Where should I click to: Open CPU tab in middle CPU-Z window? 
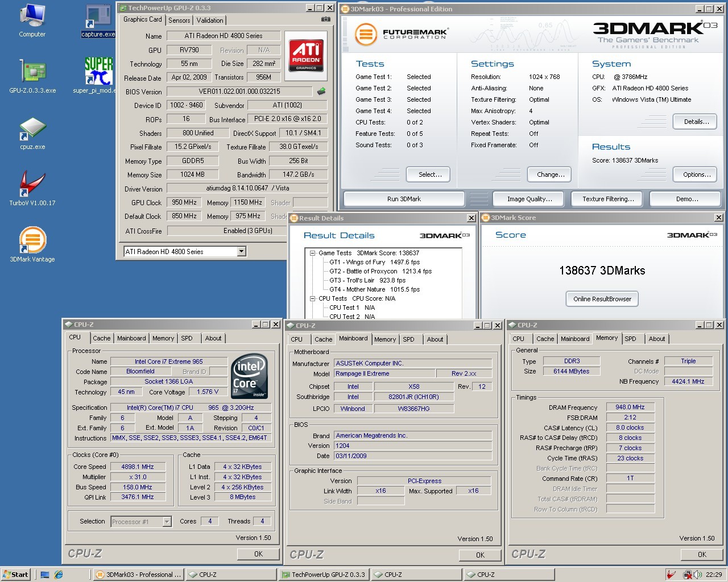(296, 339)
